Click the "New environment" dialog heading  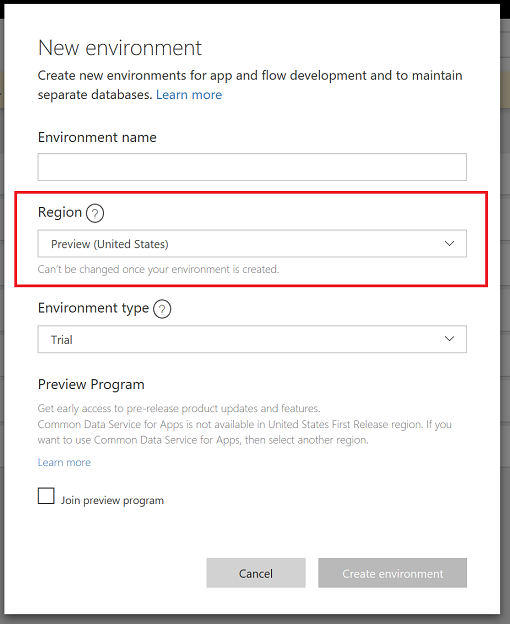coord(120,48)
